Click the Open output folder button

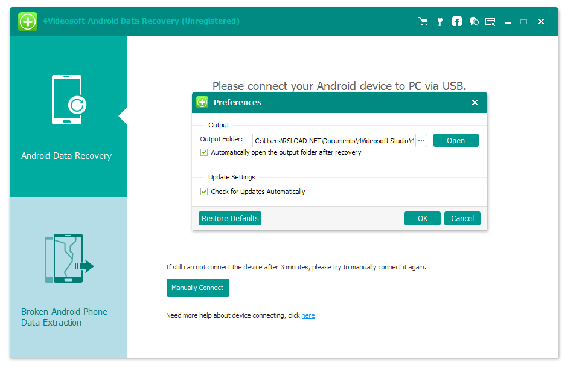456,140
